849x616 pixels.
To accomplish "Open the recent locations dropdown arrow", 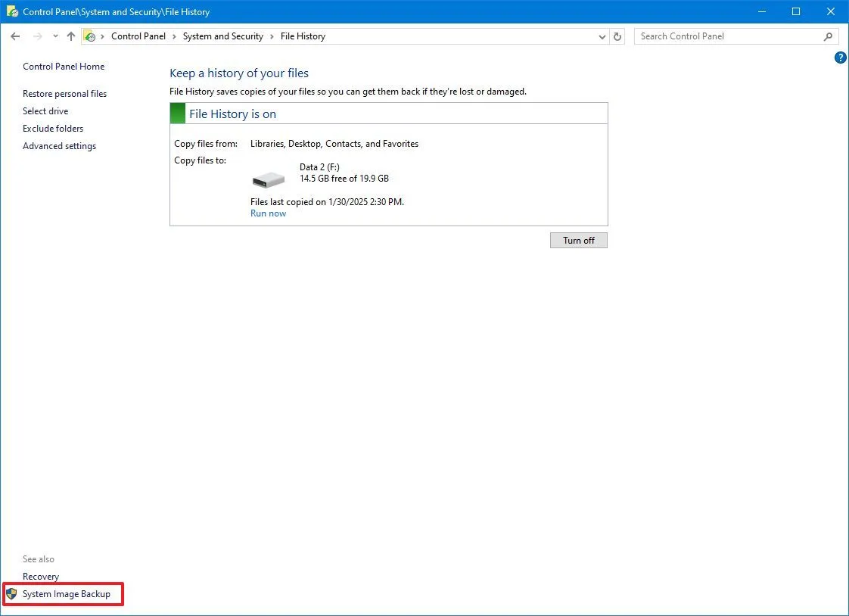I will [54, 36].
